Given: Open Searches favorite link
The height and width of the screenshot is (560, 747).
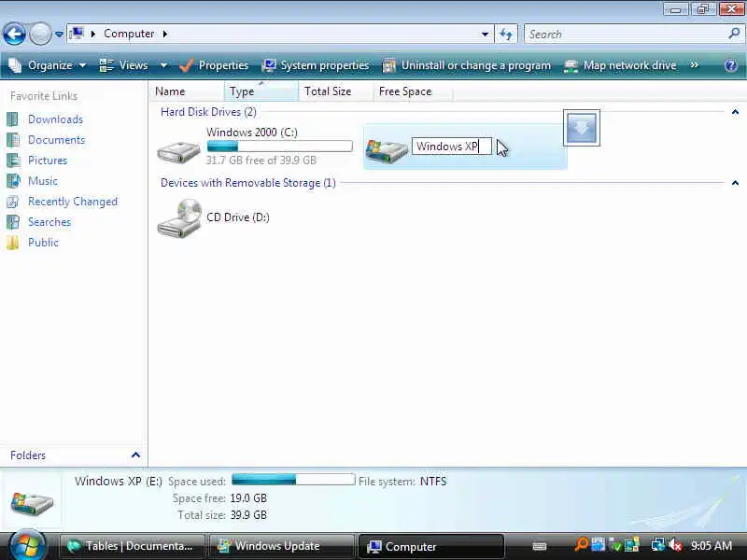Looking at the screenshot, I should click(x=49, y=222).
